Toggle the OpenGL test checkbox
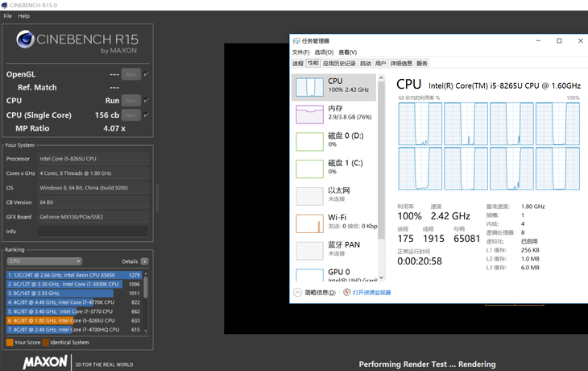Image resolution: width=588 pixels, height=371 pixels. pyautogui.click(x=147, y=74)
